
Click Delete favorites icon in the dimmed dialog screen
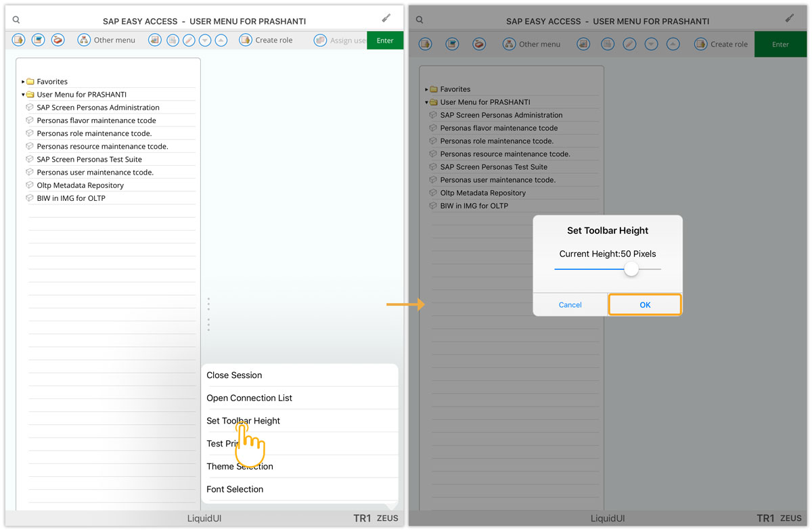tap(608, 45)
